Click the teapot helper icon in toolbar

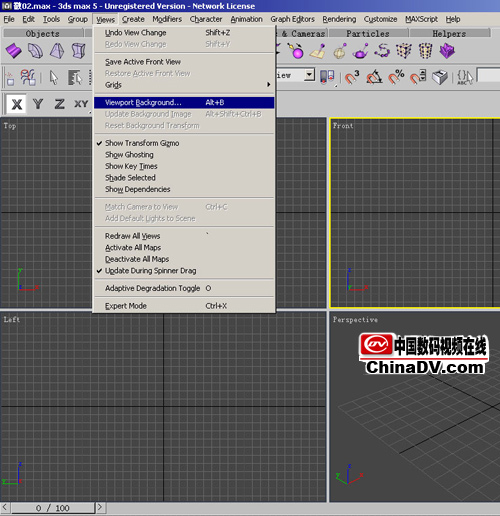pyautogui.click(x=360, y=51)
